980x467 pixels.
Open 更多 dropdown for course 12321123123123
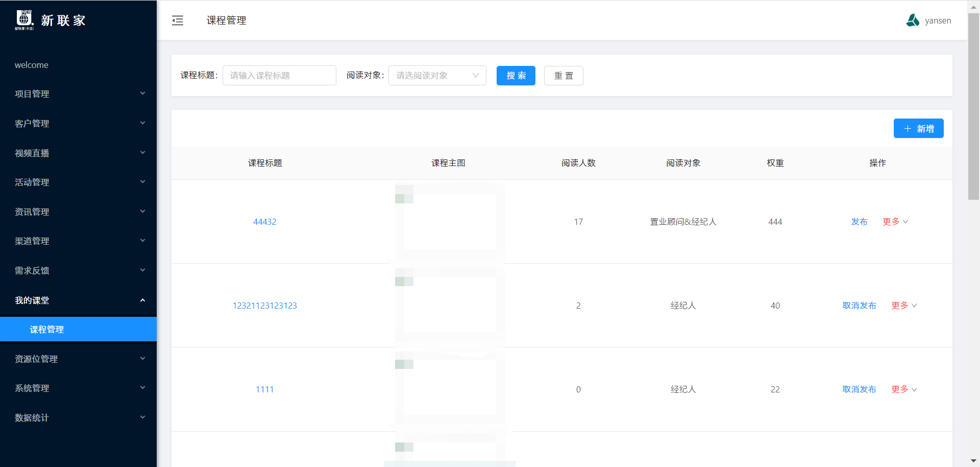coord(904,306)
